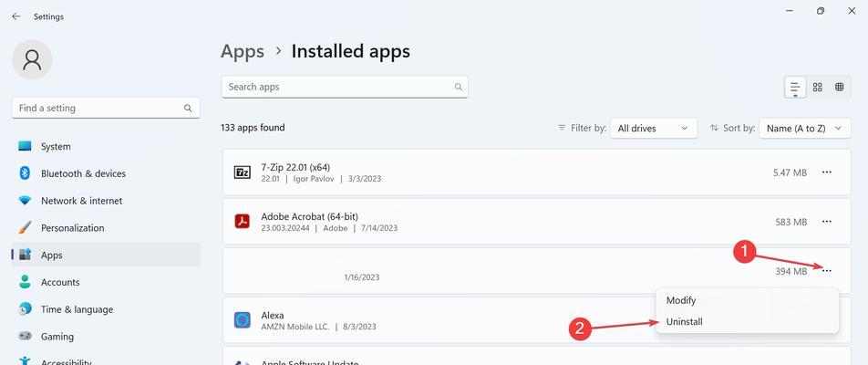This screenshot has height=365, width=868.
Task: Click the Personalization brush icon
Action: tap(25, 227)
